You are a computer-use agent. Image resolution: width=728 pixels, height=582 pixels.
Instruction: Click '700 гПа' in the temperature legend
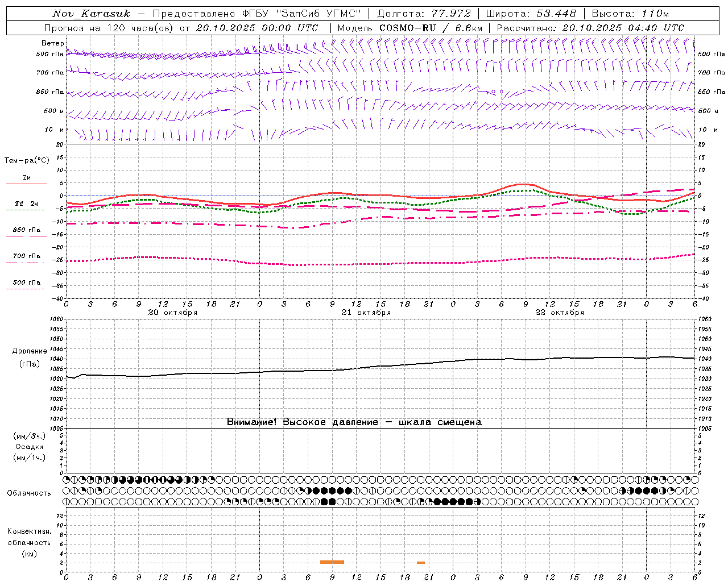click(x=26, y=256)
